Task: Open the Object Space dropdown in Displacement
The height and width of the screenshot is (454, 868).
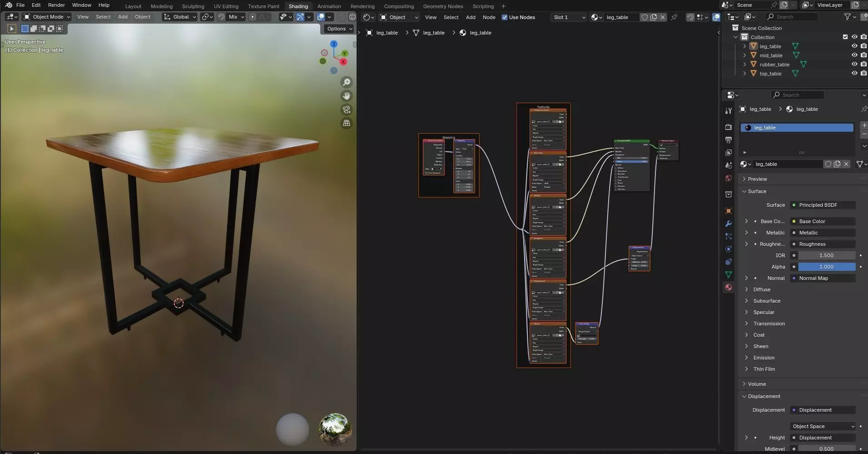Action: point(823,426)
